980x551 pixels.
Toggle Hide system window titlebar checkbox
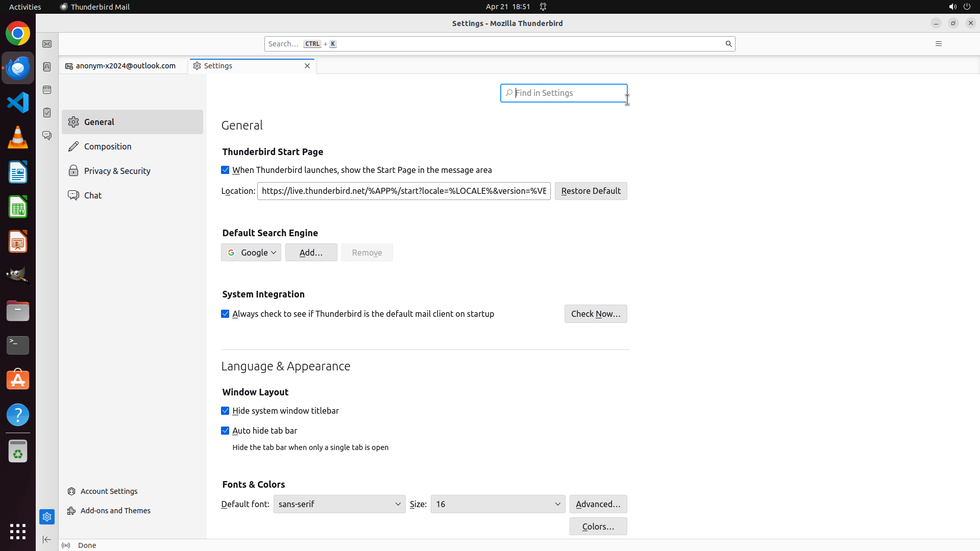click(x=225, y=411)
